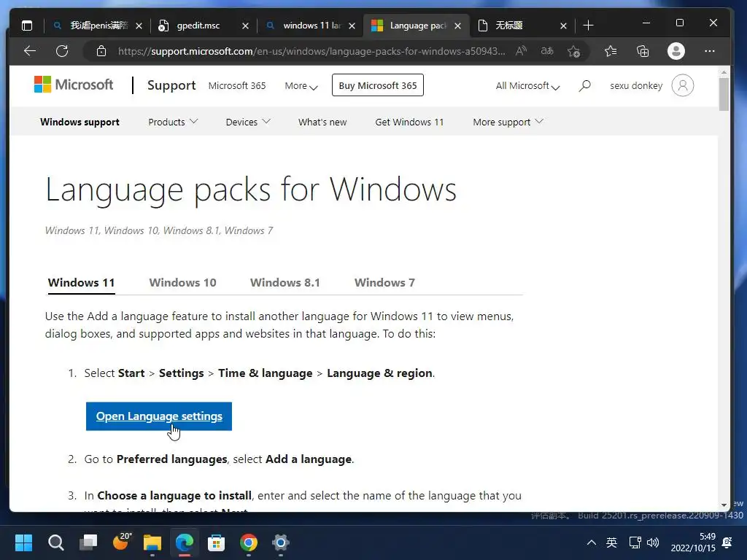Click the site lock icon
Screen dimensions: 747x560
[101, 51]
